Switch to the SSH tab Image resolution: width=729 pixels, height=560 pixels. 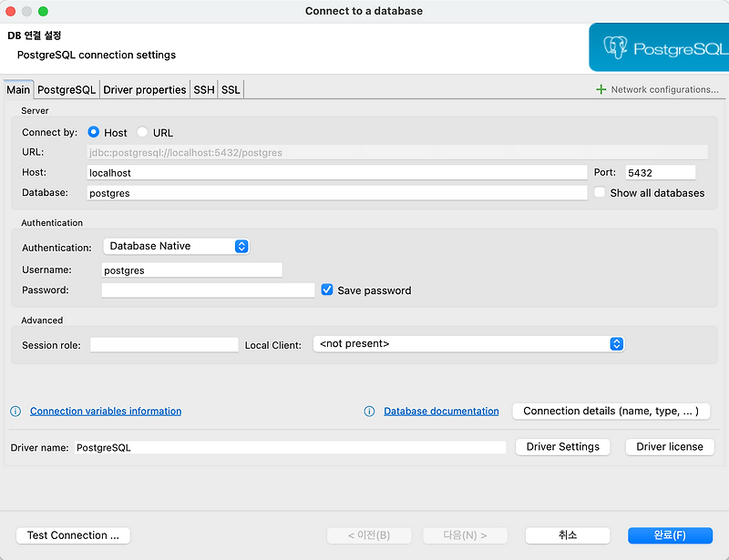203,89
